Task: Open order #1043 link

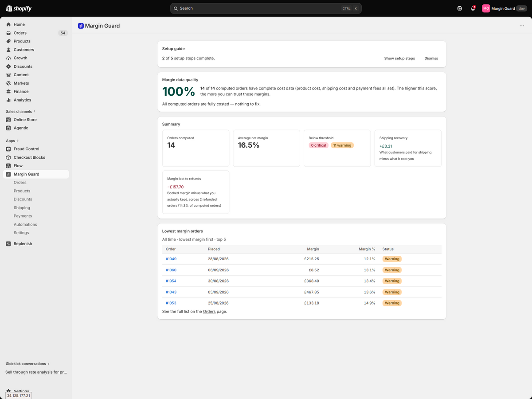Action: 171,292
